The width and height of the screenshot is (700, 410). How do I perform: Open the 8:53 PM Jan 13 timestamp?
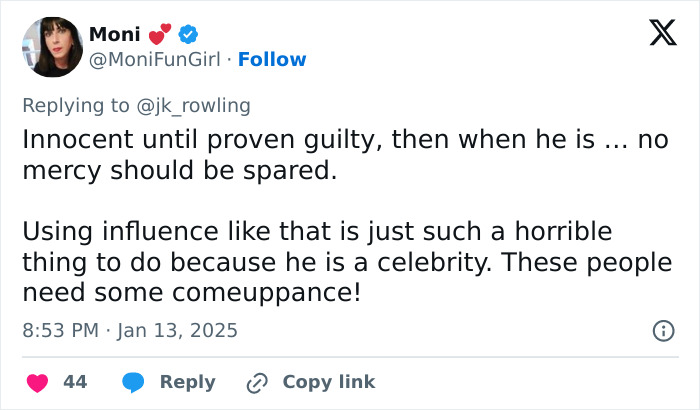point(130,330)
